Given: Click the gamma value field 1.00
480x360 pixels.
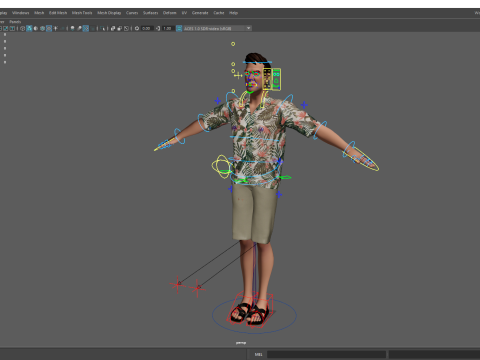Looking at the screenshot, I should (x=168, y=28).
